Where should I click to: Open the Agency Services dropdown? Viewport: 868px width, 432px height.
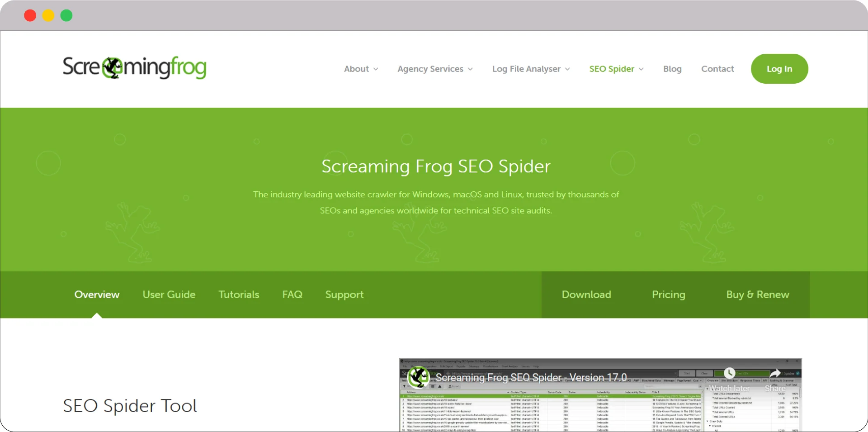coord(434,69)
